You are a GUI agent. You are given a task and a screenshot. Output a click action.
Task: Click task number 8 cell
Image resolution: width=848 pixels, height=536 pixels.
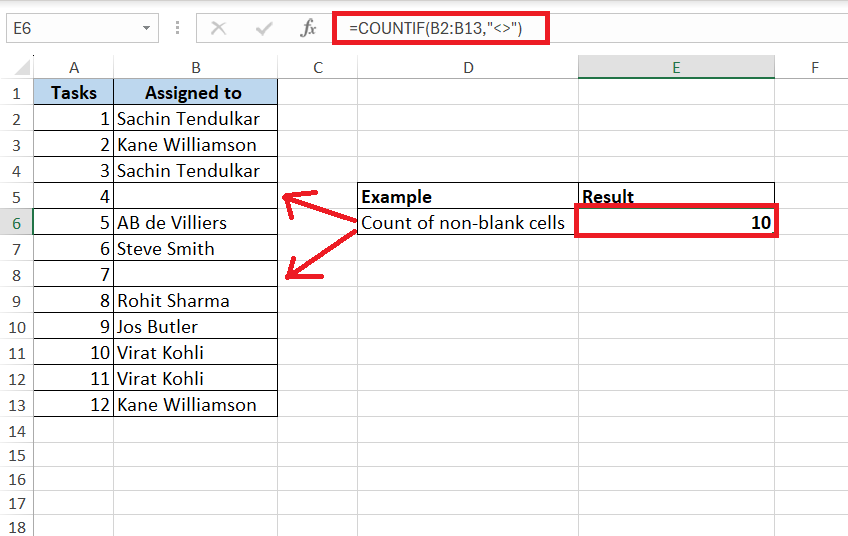74,300
